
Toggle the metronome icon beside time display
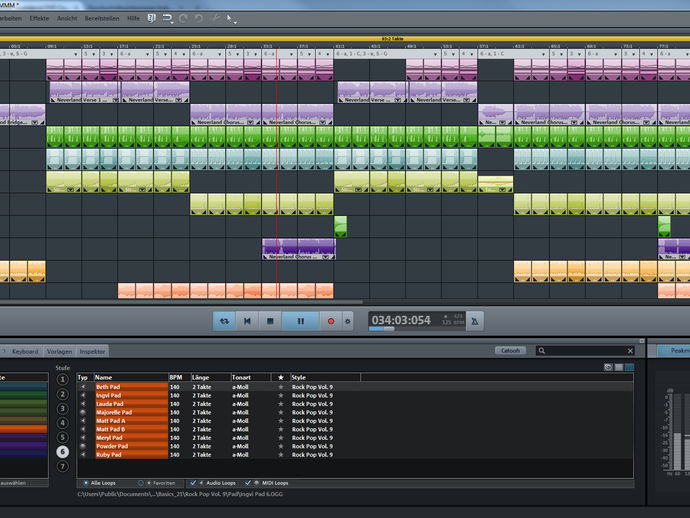click(x=475, y=321)
